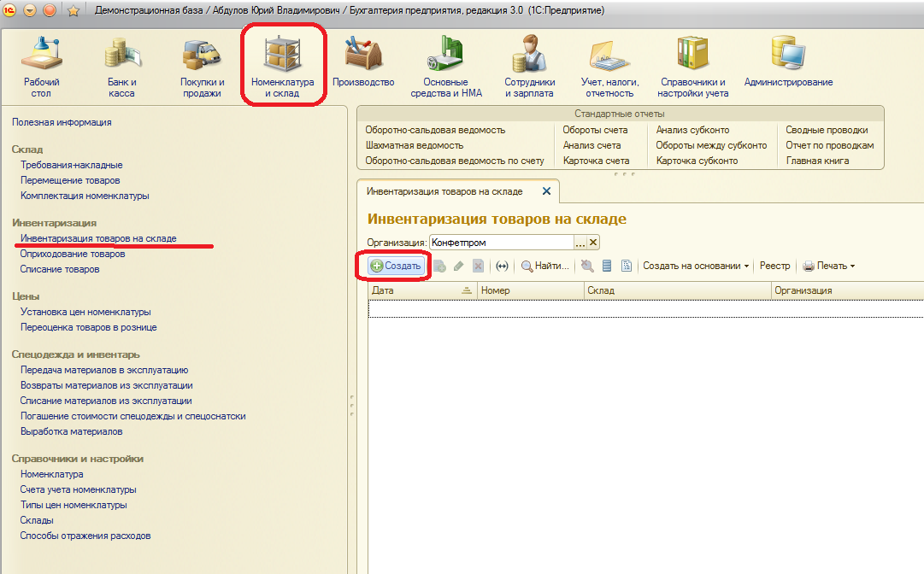Open the Организация selection ellipsis button
Screen dimensions: 924x574
tap(580, 243)
